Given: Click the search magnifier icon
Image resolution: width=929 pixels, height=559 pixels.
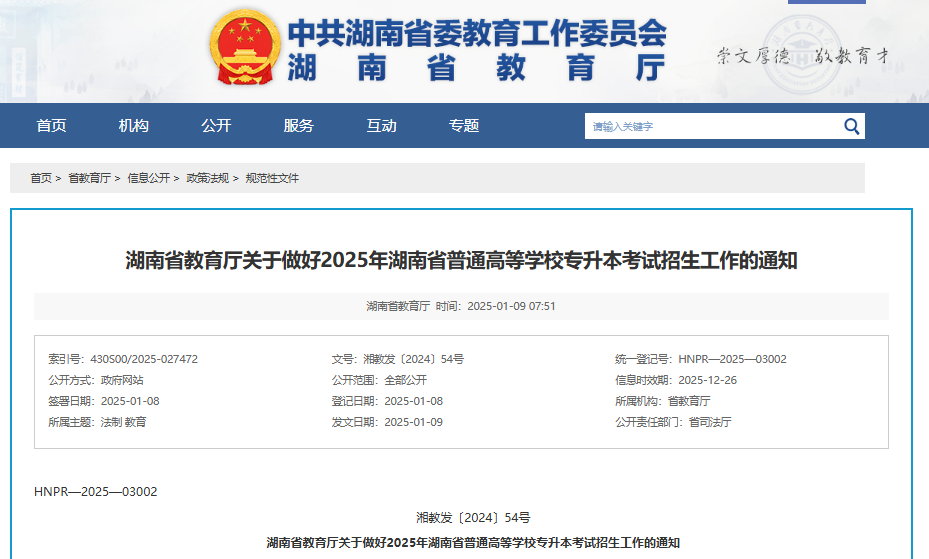Looking at the screenshot, I should tap(851, 126).
